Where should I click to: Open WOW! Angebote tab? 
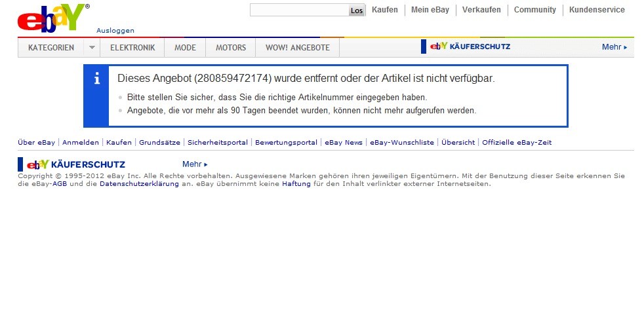(x=297, y=48)
